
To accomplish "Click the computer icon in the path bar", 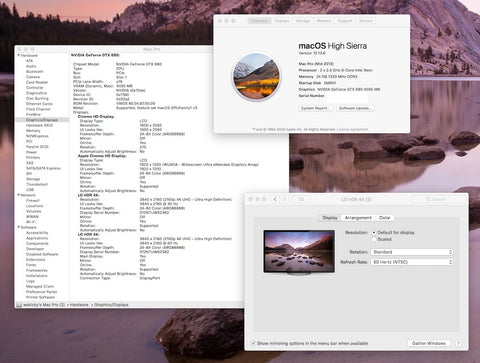I will point(19,305).
